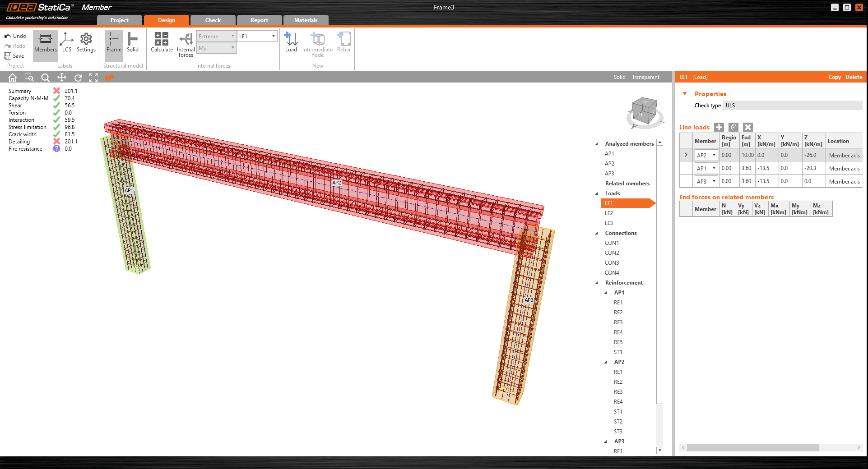
Task: Click the Summary failed check icon
Action: coord(56,91)
